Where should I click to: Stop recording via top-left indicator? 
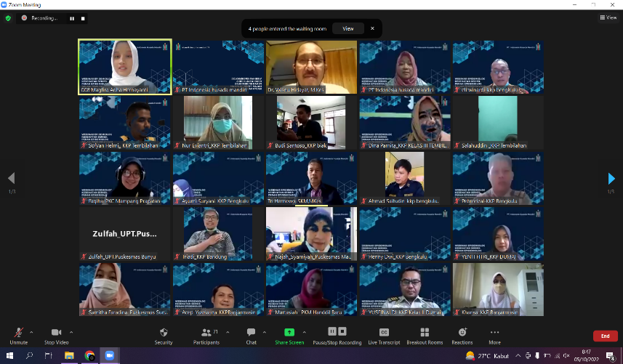(x=83, y=18)
